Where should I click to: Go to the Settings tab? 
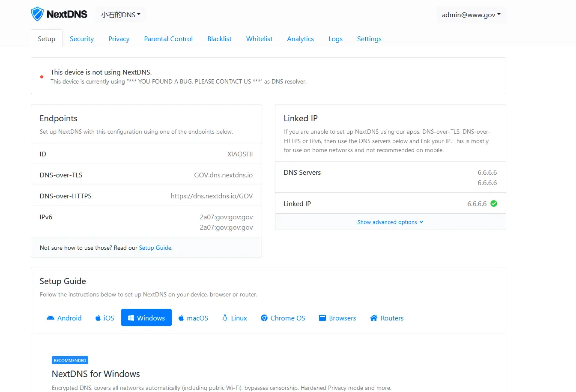(x=369, y=39)
